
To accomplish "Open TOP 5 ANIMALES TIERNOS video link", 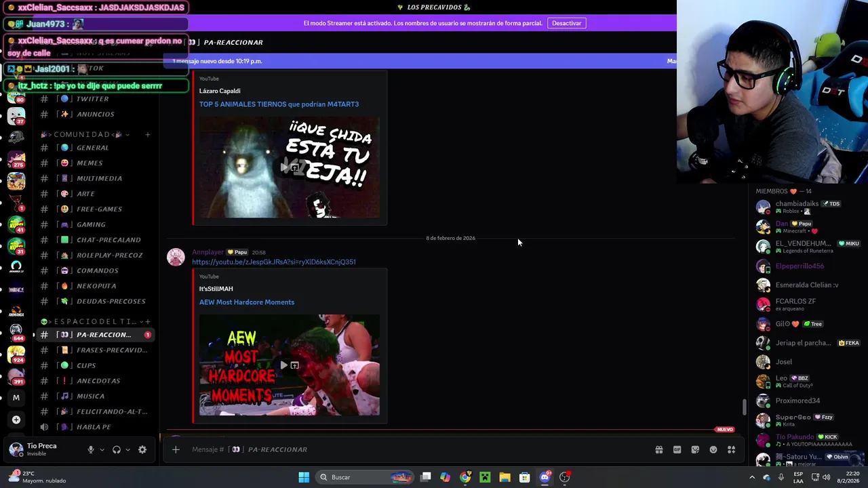I will click(x=279, y=104).
